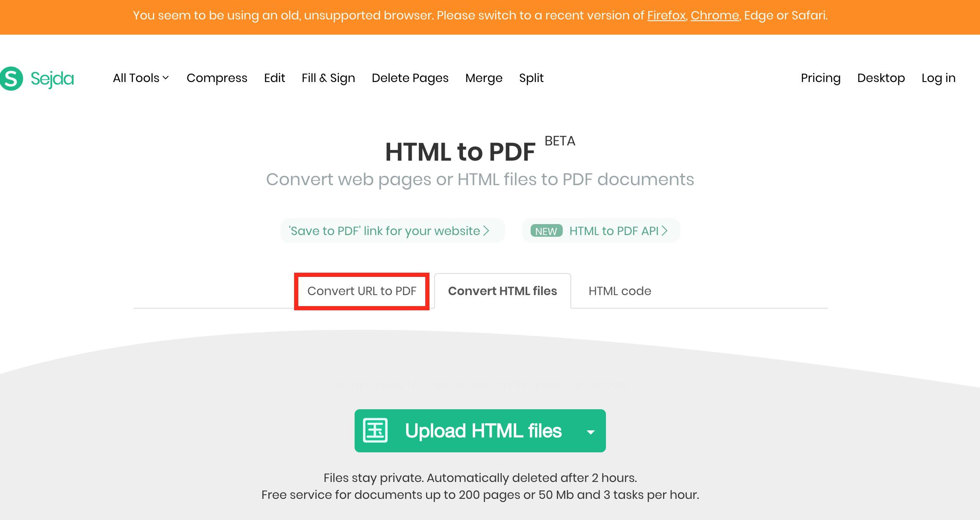980x520 pixels.
Task: Open the Desktop link
Action: tap(881, 78)
